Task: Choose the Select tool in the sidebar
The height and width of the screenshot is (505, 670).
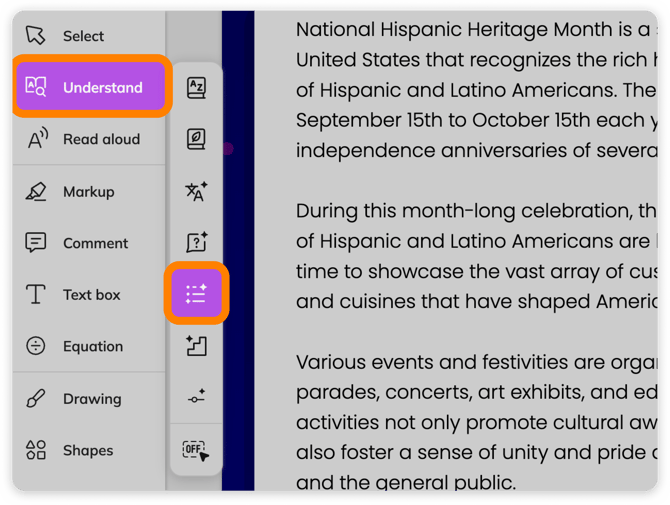Action: (x=89, y=36)
